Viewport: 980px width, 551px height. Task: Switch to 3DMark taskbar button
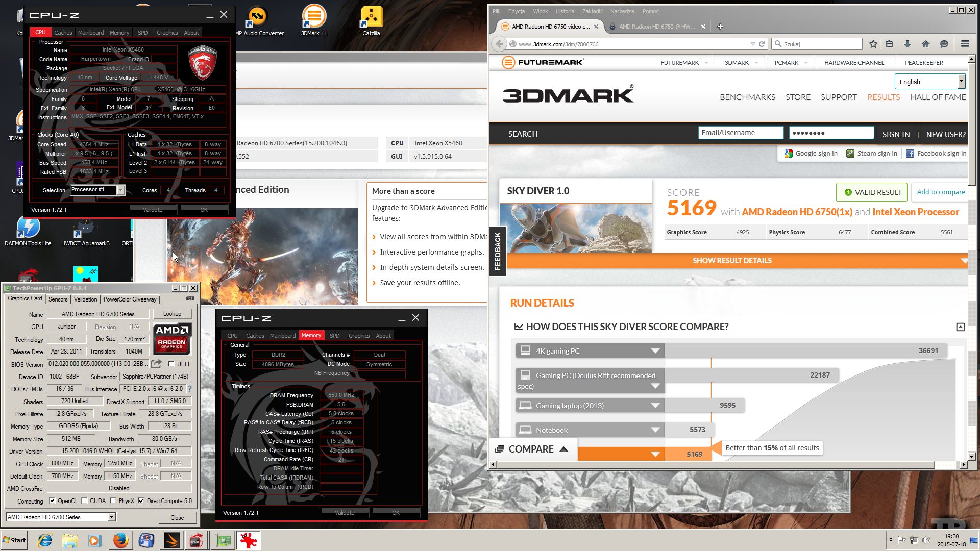[172, 540]
